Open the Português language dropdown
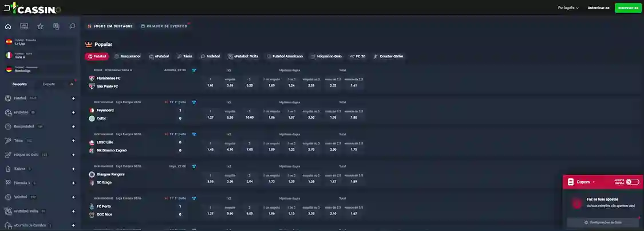The width and height of the screenshot is (644, 231). 568,8
